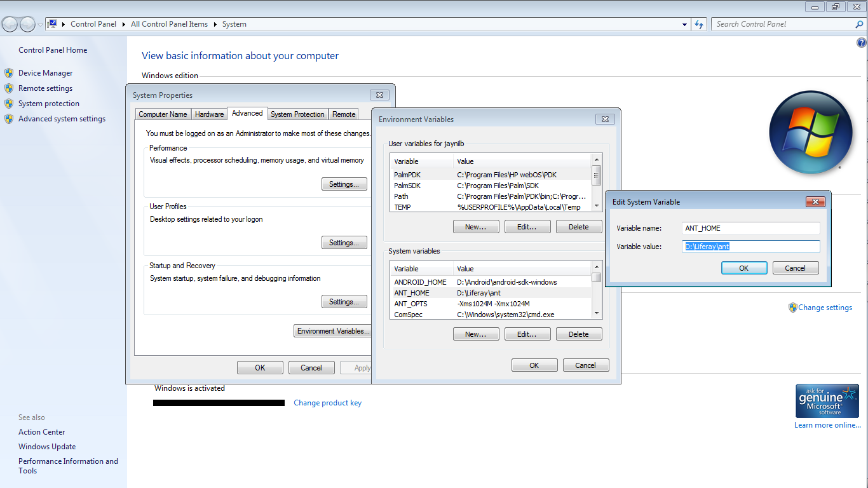Open Performance Settings in System Properties
Screen dimensions: 868x488
coord(344,184)
